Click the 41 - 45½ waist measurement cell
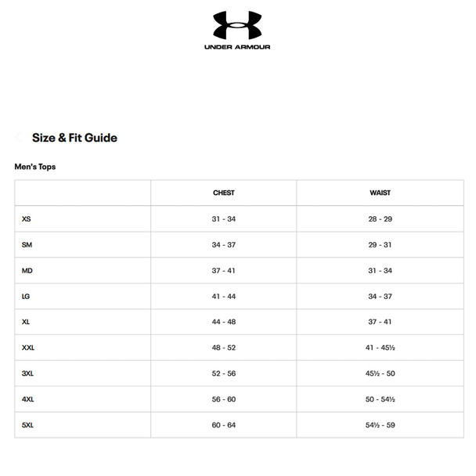The height and width of the screenshot is (476, 476). pyautogui.click(x=380, y=348)
